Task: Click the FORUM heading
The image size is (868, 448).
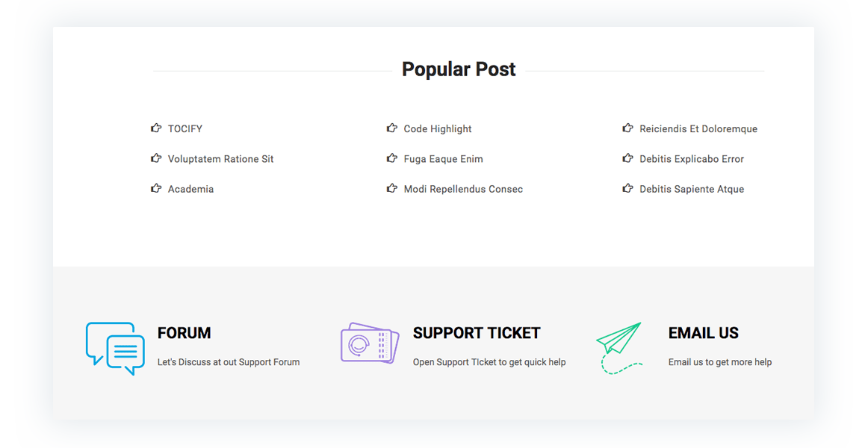Action: (x=185, y=333)
